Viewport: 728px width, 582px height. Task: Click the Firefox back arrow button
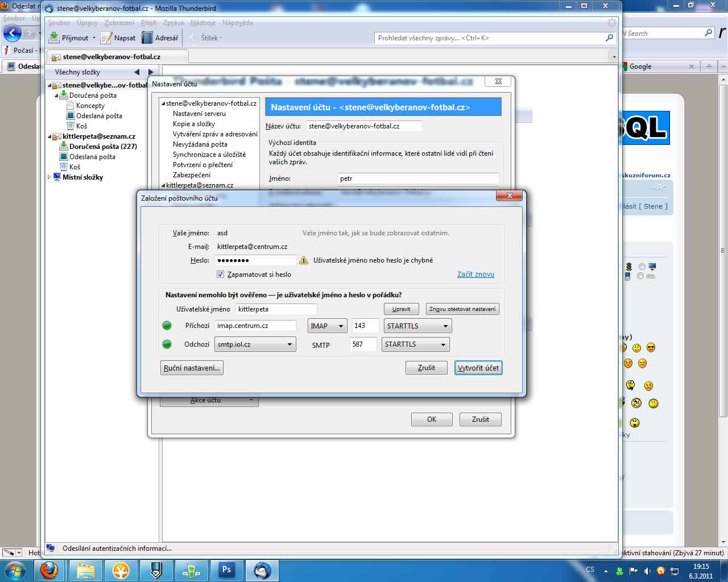[x=12, y=33]
